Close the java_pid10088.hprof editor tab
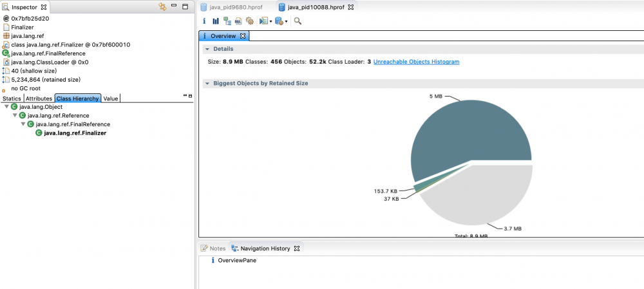Screen dimensions: 644x289 [351, 7]
